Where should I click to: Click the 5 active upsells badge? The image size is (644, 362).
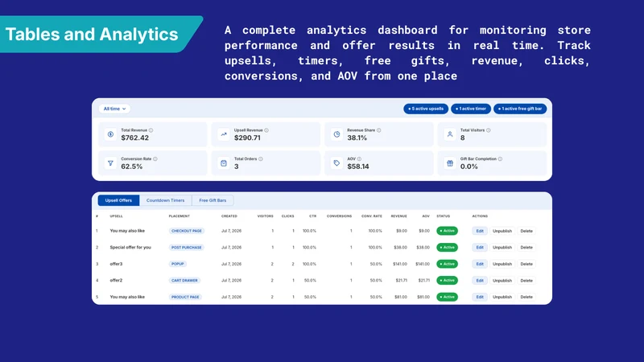click(426, 109)
